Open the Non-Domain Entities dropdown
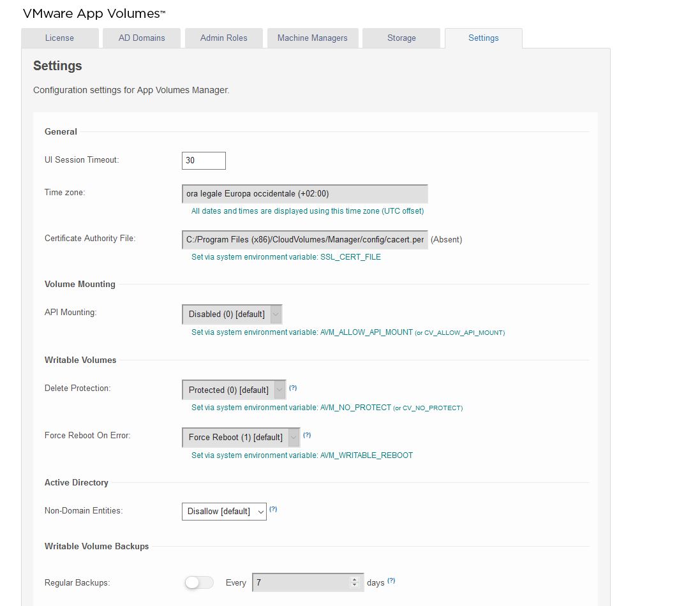Screen dimensions: 700x606 (x=224, y=512)
